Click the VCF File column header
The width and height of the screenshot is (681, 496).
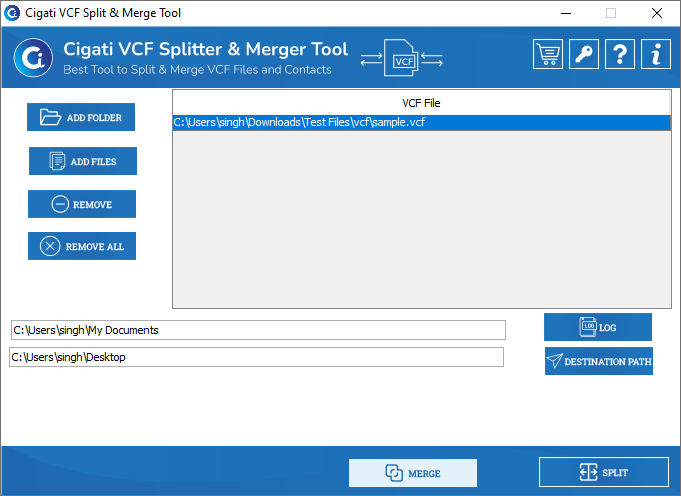[x=422, y=103]
